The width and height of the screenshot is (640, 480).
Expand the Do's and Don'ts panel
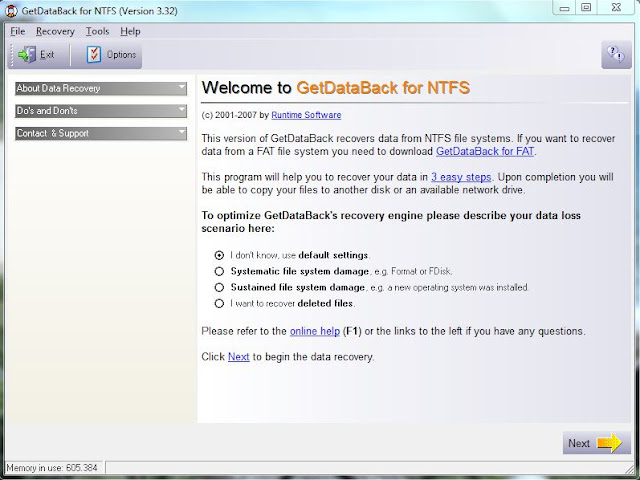pos(101,111)
